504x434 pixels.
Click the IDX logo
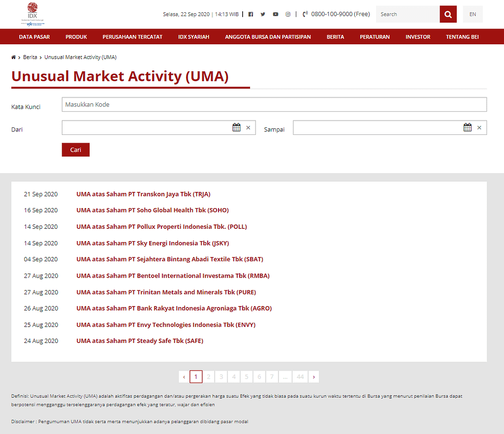32,14
